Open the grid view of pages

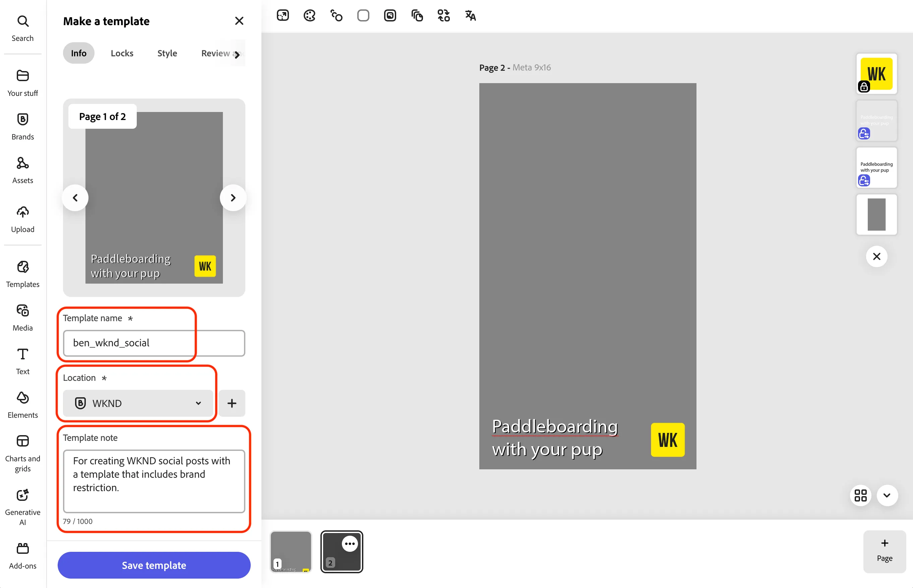pyautogui.click(x=860, y=495)
